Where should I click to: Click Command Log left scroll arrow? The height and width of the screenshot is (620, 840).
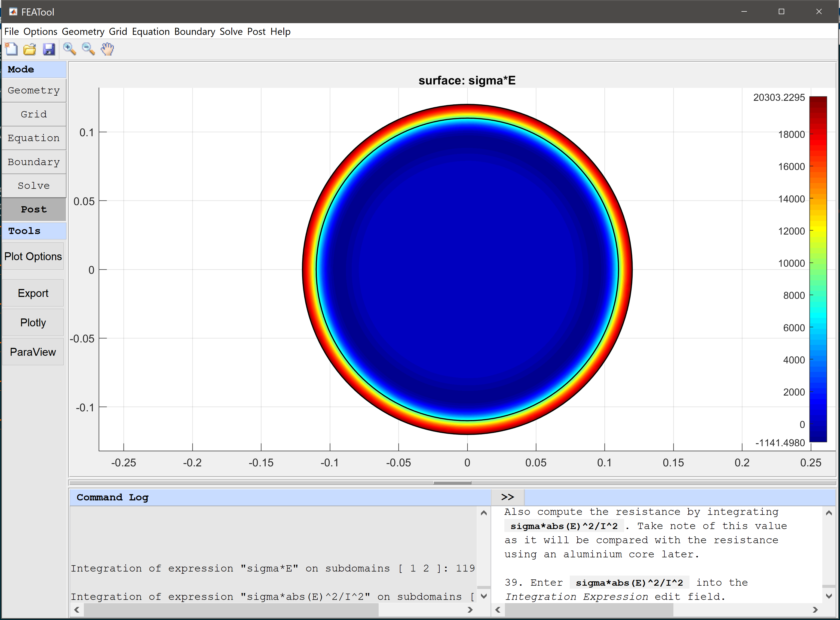click(x=77, y=610)
